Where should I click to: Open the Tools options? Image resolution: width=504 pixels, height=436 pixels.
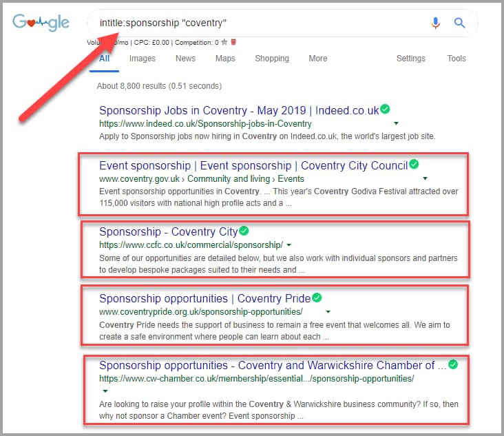click(x=456, y=59)
